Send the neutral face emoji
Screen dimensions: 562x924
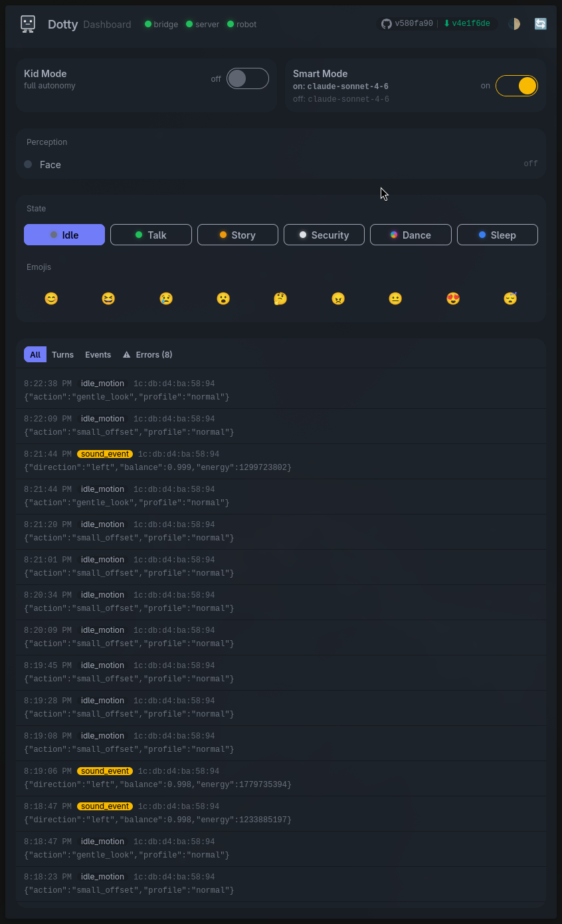tap(395, 298)
